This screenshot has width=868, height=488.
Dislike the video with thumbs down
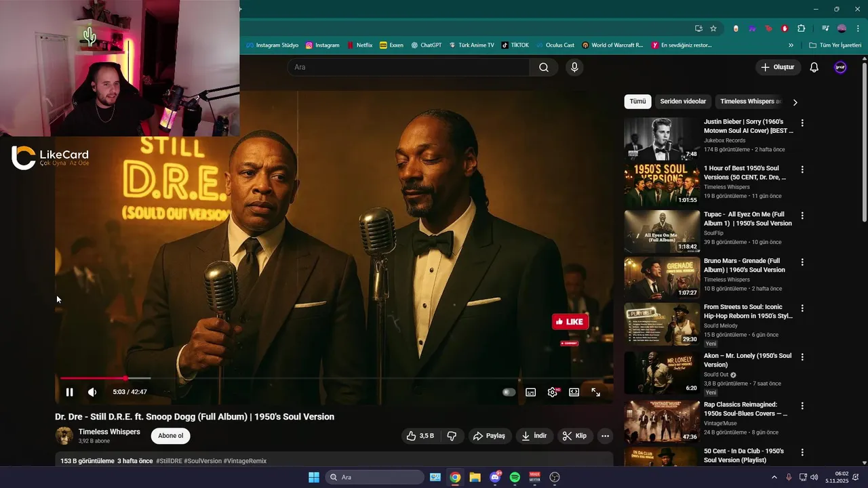(x=452, y=436)
